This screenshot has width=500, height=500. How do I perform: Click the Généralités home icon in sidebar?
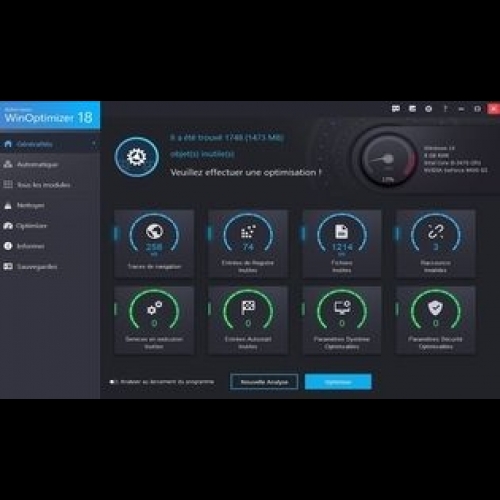click(8, 144)
